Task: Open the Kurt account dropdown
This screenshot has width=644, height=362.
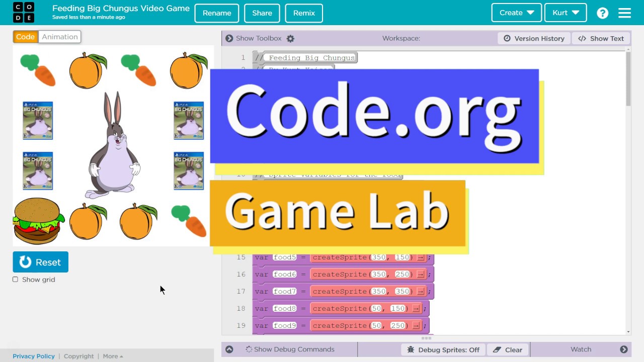Action: click(x=566, y=13)
